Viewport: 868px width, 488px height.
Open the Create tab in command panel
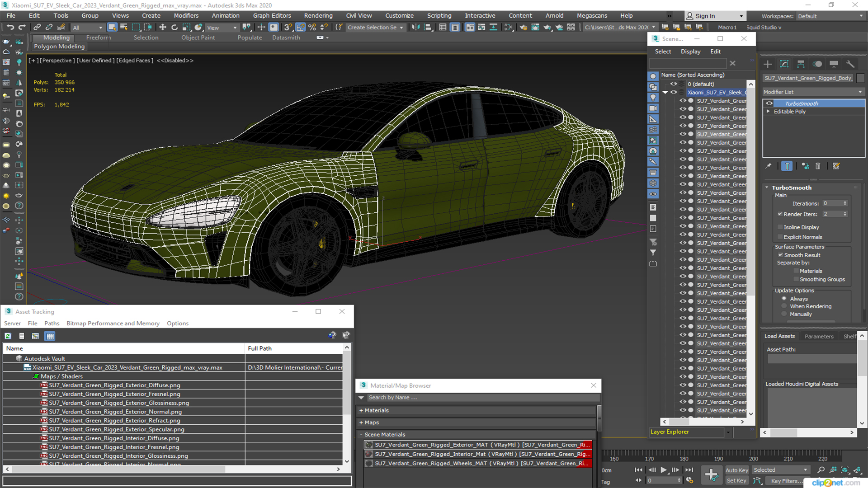(x=768, y=64)
